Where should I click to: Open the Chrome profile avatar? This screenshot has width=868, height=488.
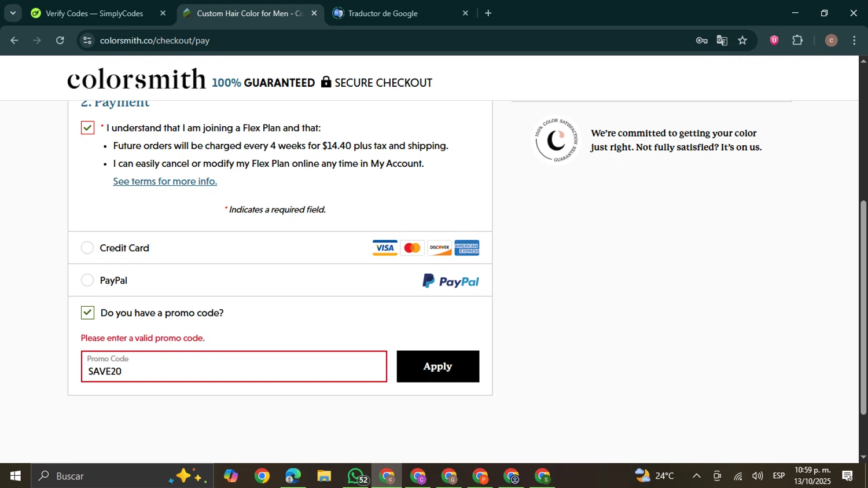[x=831, y=41]
